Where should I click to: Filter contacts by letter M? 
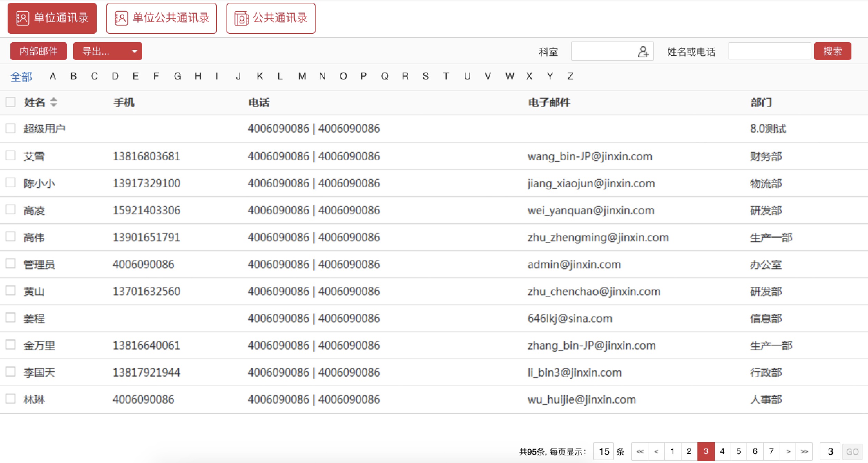(302, 76)
